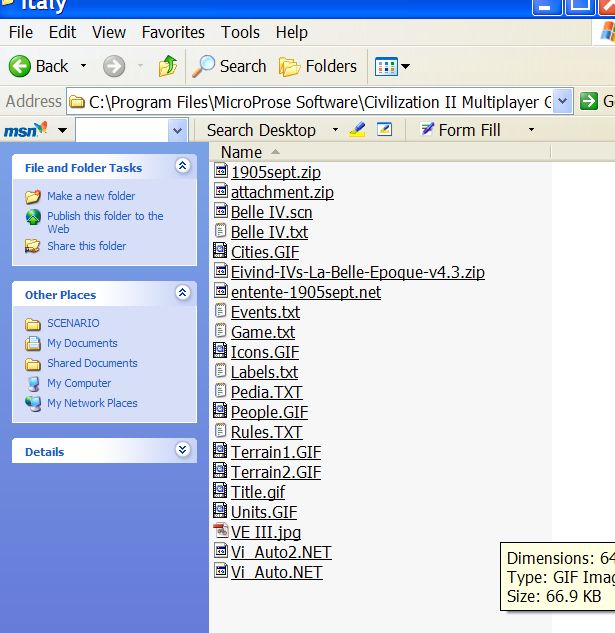Screen dimensions: 615x633
Task: Expand the Details panel
Action: [182, 451]
